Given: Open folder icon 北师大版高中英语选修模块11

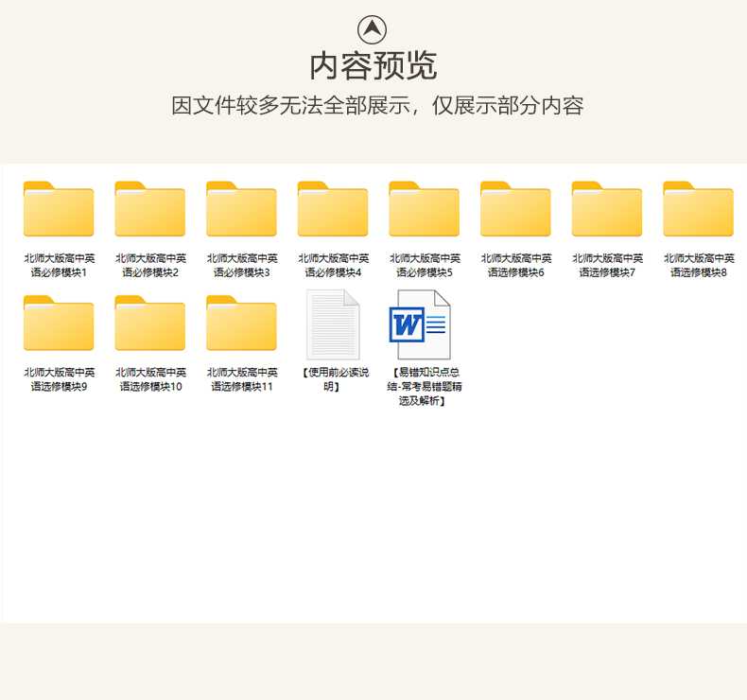Looking at the screenshot, I should click(241, 324).
